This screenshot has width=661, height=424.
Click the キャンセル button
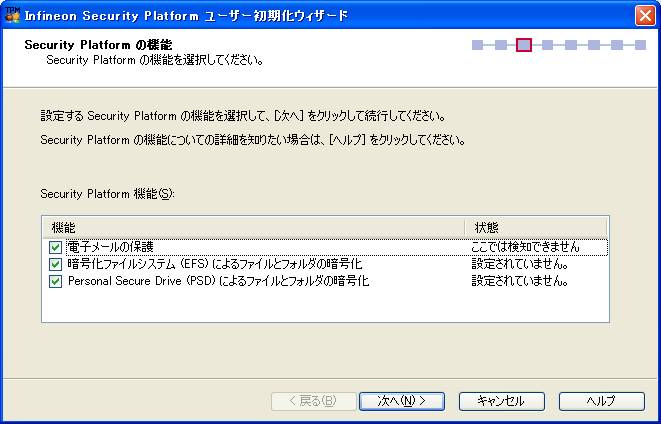(x=502, y=401)
